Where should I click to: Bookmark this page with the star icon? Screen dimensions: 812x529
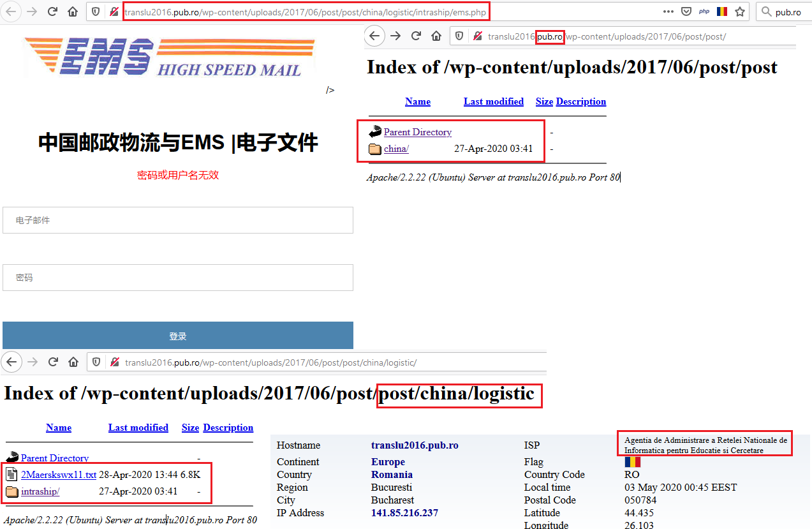point(740,11)
